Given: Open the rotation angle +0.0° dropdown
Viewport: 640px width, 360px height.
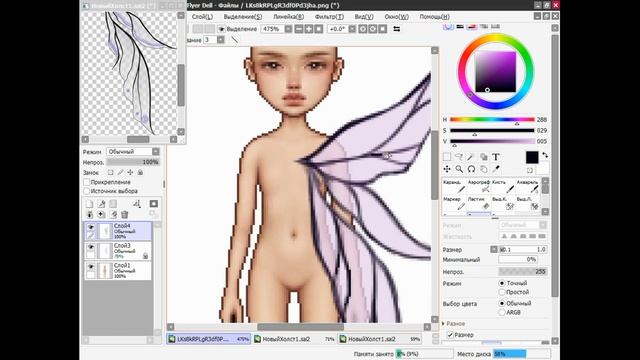Looking at the screenshot, I should click(352, 29).
